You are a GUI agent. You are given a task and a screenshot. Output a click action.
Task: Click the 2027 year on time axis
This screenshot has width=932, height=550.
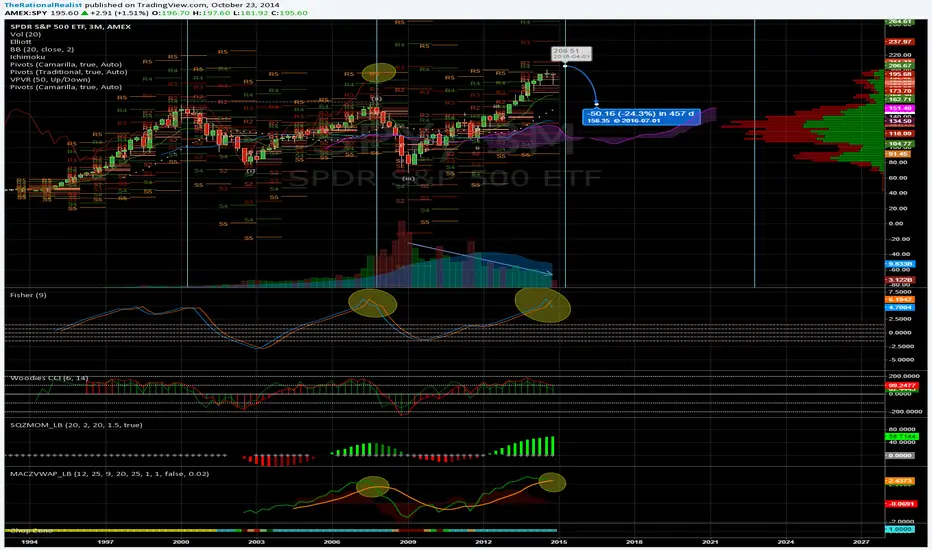tap(861, 542)
